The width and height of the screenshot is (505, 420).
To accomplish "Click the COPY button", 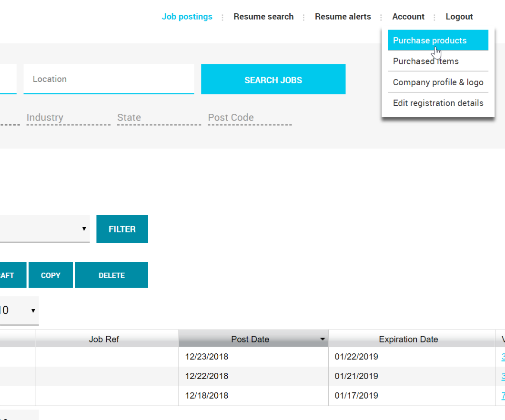I will pos(50,275).
